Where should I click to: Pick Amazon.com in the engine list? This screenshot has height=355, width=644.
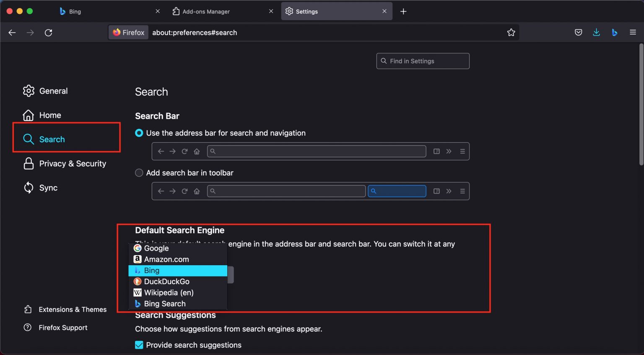tap(166, 259)
